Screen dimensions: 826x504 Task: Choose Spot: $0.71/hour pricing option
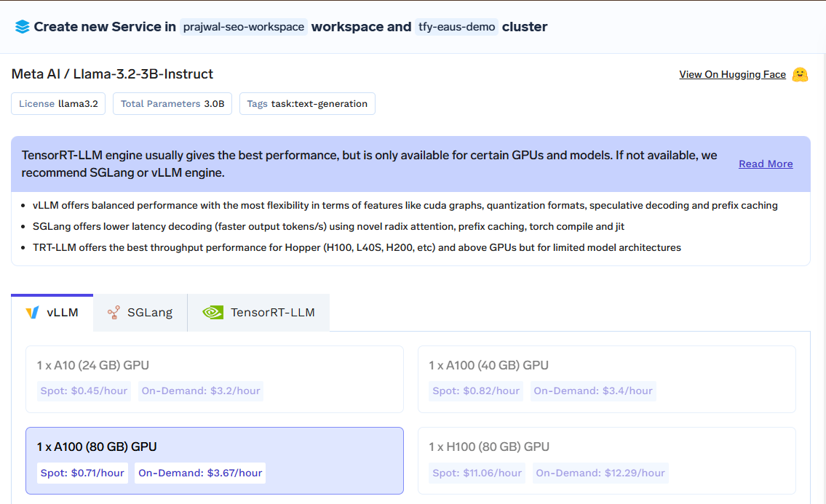[x=82, y=473]
